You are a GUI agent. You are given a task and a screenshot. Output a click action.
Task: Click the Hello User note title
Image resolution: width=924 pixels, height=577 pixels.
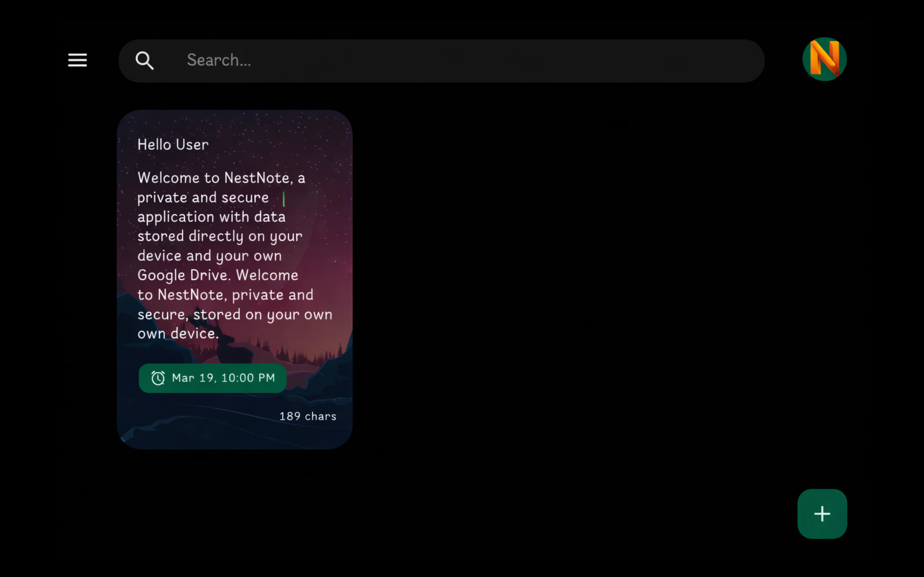pyautogui.click(x=173, y=145)
